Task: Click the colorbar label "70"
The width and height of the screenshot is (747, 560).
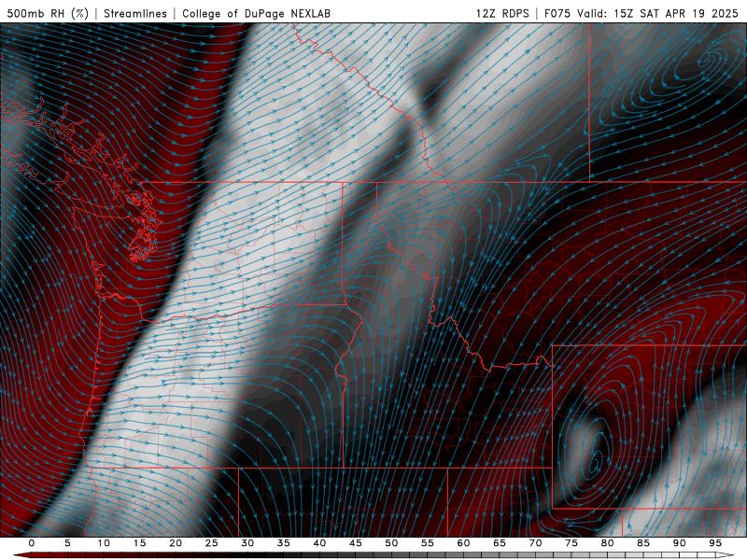Action: [x=535, y=543]
